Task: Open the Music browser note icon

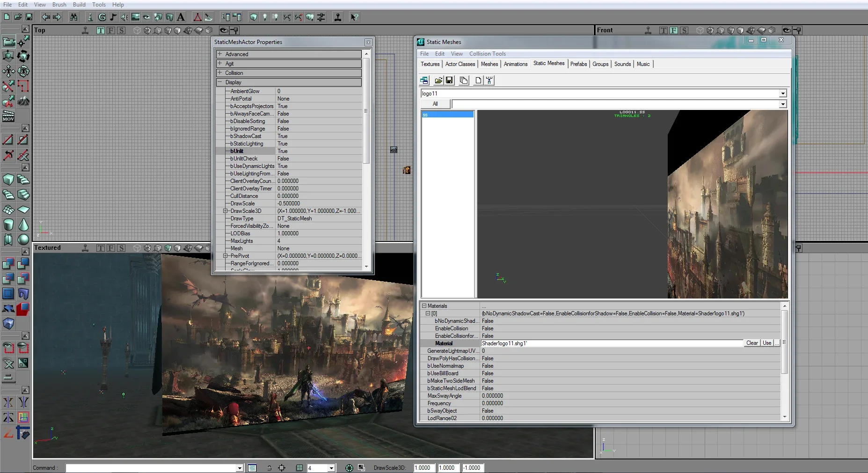Action: [113, 17]
